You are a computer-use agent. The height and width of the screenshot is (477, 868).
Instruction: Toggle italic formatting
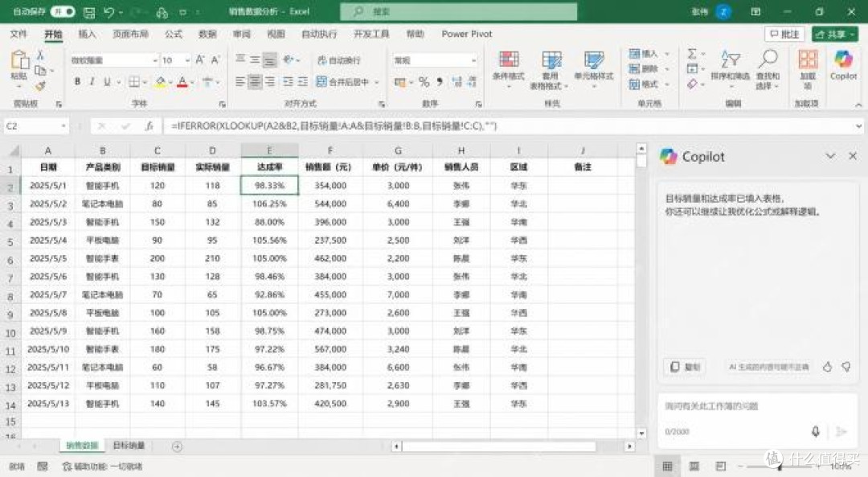point(92,82)
